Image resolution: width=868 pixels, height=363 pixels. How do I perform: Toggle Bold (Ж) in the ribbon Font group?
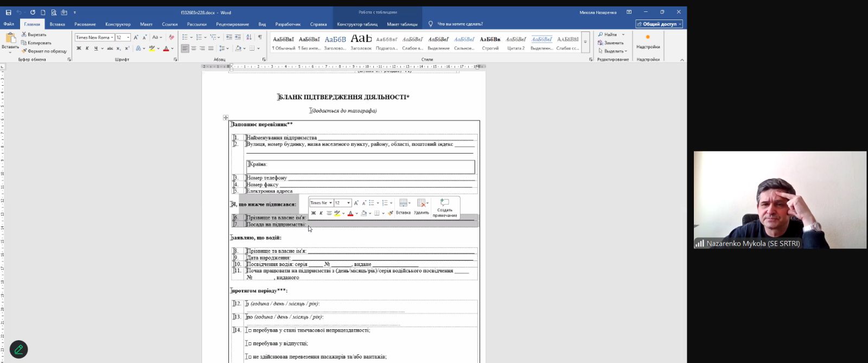pos(79,48)
